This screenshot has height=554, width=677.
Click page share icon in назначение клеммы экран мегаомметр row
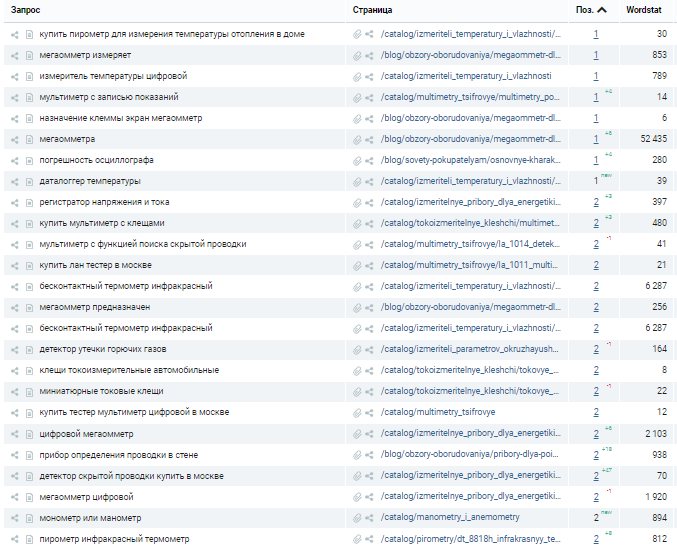[369, 119]
